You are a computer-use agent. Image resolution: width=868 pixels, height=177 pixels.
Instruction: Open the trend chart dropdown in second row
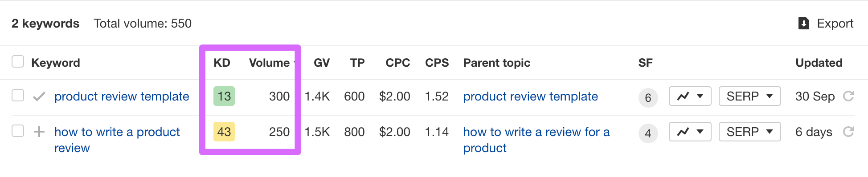690,132
